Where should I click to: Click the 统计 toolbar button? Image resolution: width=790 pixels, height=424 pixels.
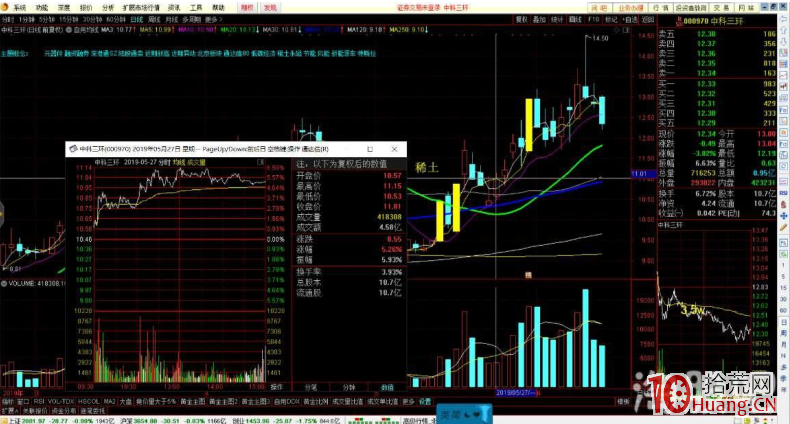(557, 19)
